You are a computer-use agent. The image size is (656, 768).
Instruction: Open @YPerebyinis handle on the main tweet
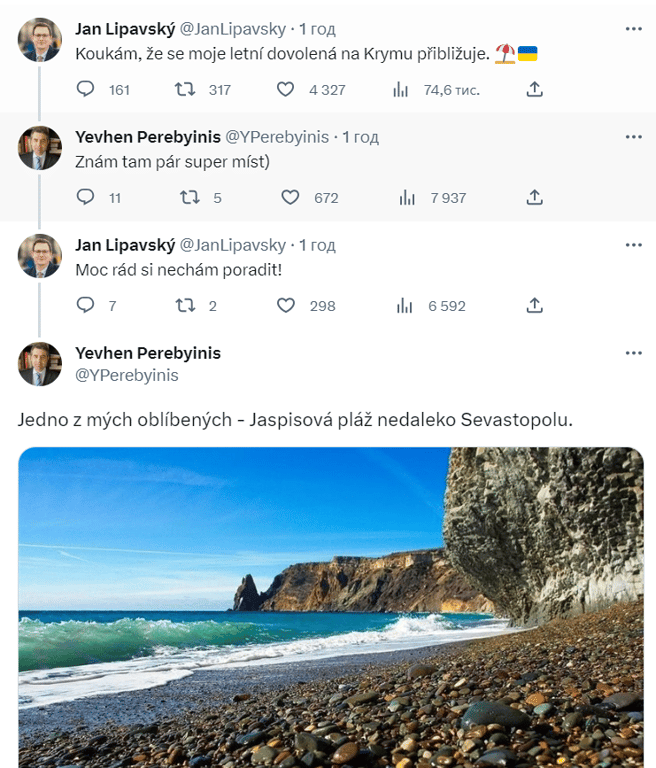point(127,375)
